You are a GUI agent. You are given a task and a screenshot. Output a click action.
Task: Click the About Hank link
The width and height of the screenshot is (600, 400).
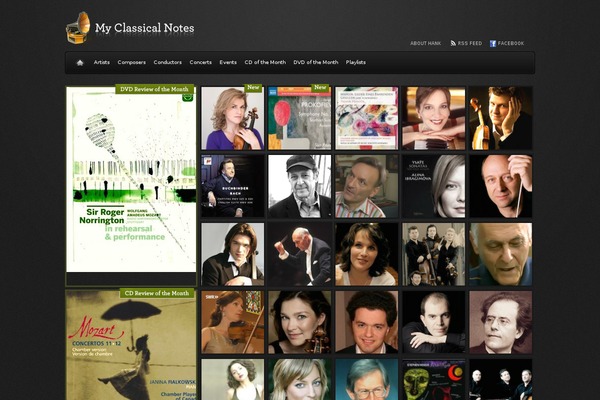tap(426, 43)
